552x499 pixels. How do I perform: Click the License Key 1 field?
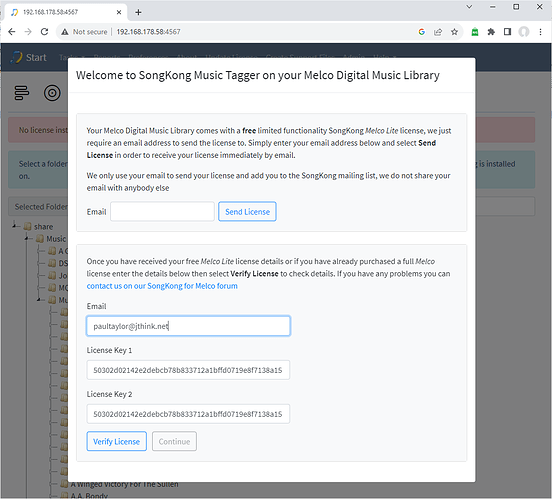click(x=188, y=370)
